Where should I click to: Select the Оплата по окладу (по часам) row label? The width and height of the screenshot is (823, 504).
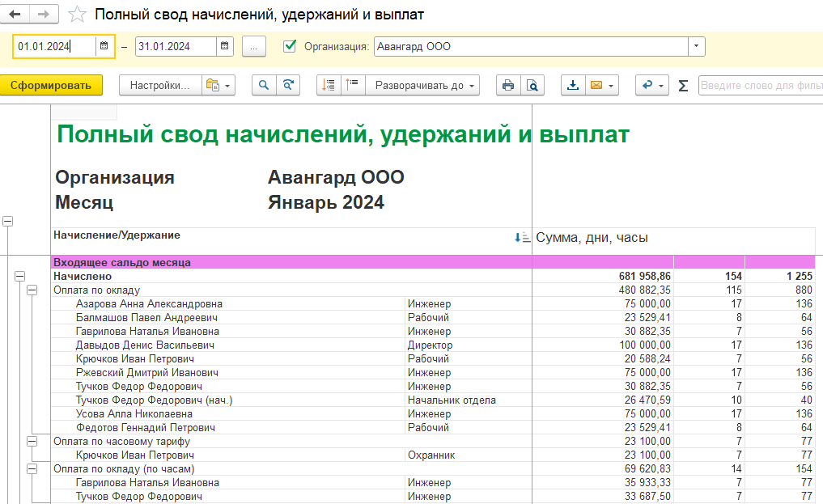coord(124,469)
